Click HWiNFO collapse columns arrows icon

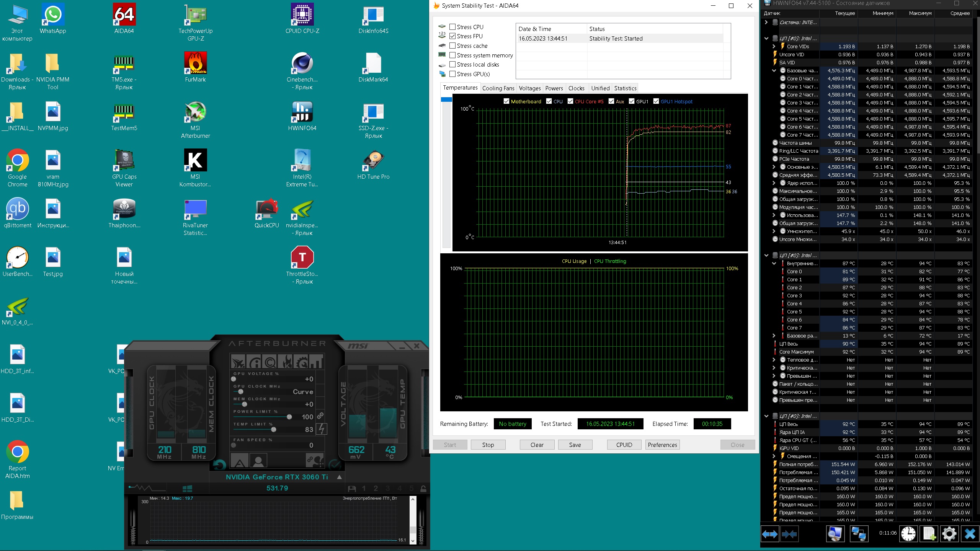click(x=789, y=534)
